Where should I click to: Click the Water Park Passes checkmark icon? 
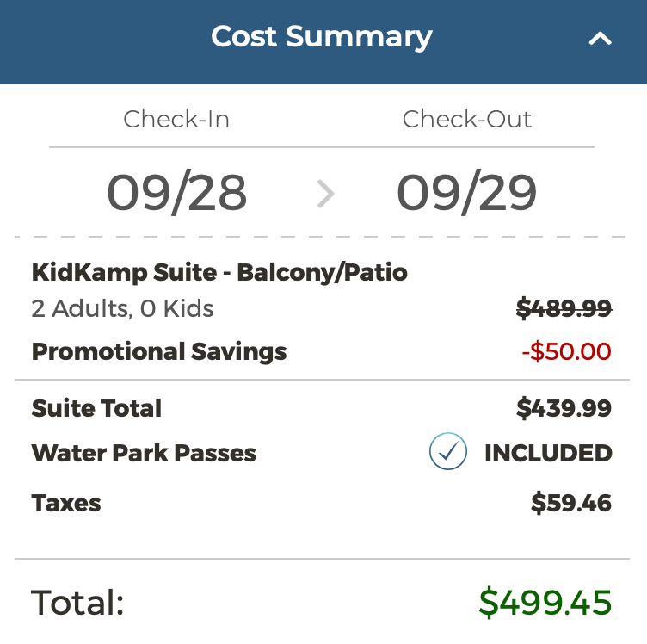448,453
